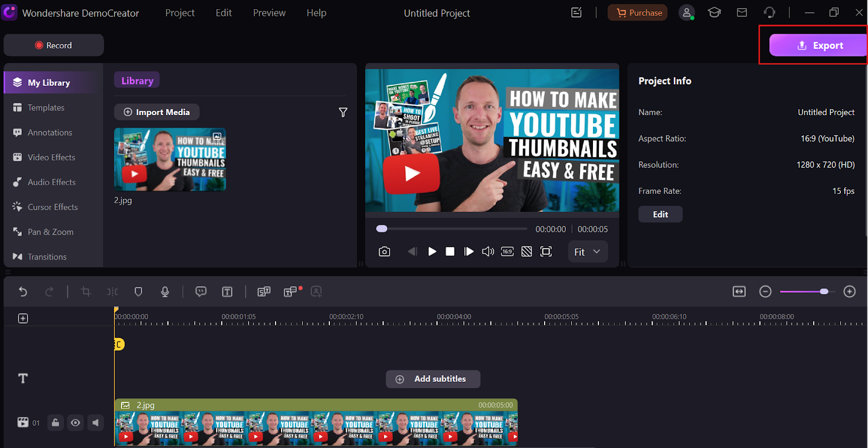Viewport: 868px width, 448px height.
Task: Open the Project menu
Action: [180, 12]
